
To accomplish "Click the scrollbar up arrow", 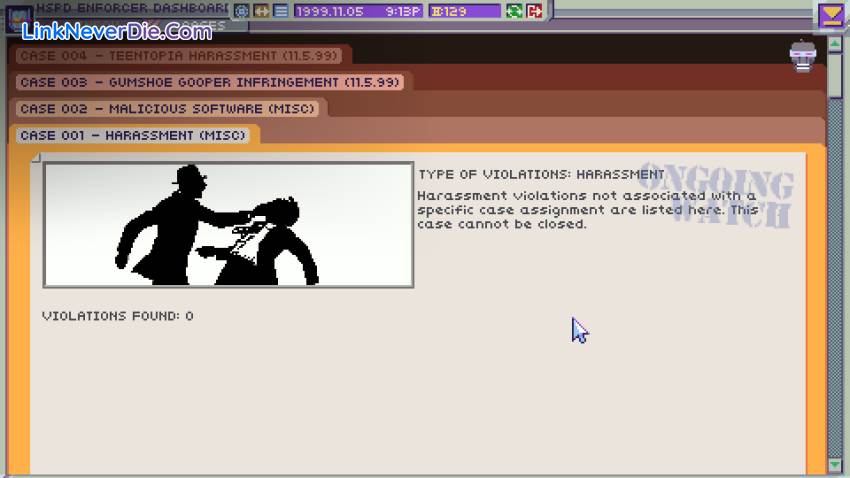I will [835, 43].
